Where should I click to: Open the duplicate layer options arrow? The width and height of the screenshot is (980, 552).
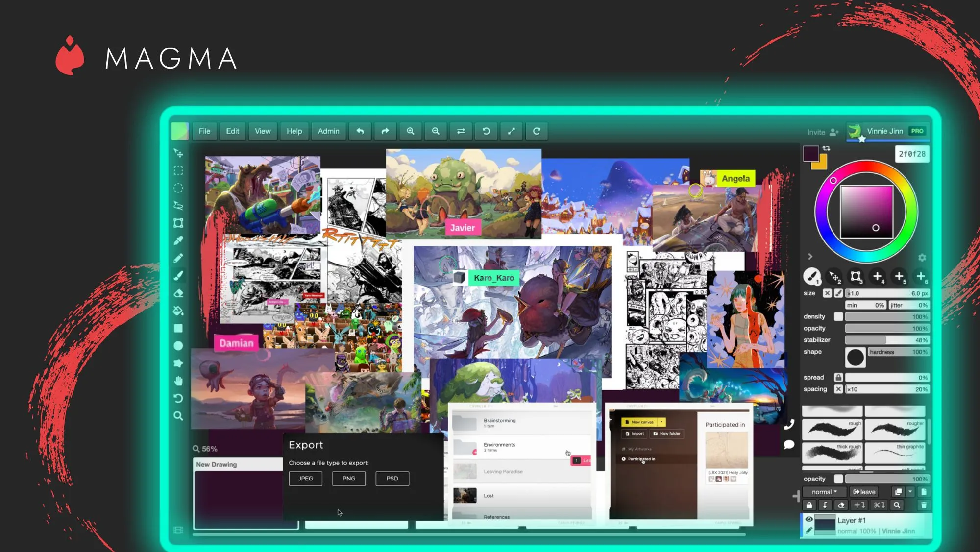pyautogui.click(x=910, y=492)
